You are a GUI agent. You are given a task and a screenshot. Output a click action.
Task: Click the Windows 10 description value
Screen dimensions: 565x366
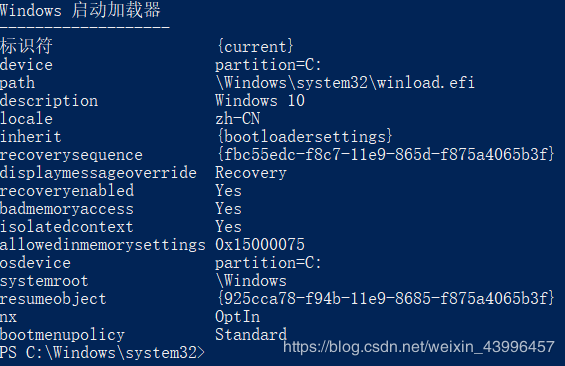[x=260, y=101]
